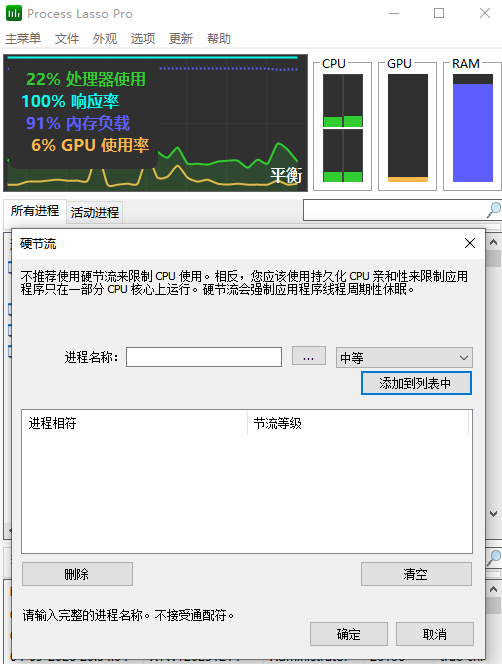Click the search magnifier icon beside process filter
The height and width of the screenshot is (664, 502).
(x=494, y=210)
